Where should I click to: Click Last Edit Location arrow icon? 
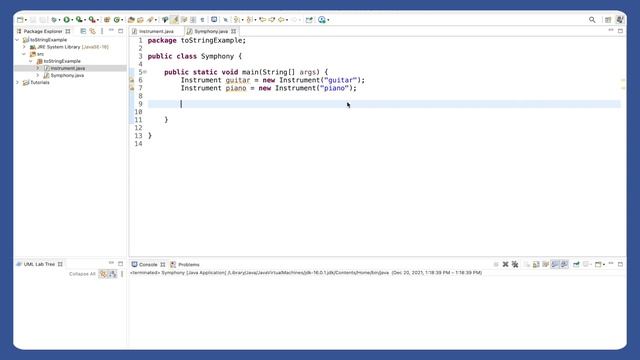click(262, 20)
